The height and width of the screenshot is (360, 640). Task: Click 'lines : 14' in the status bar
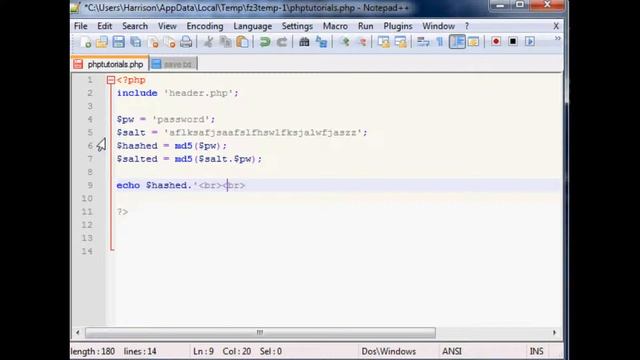(140, 351)
